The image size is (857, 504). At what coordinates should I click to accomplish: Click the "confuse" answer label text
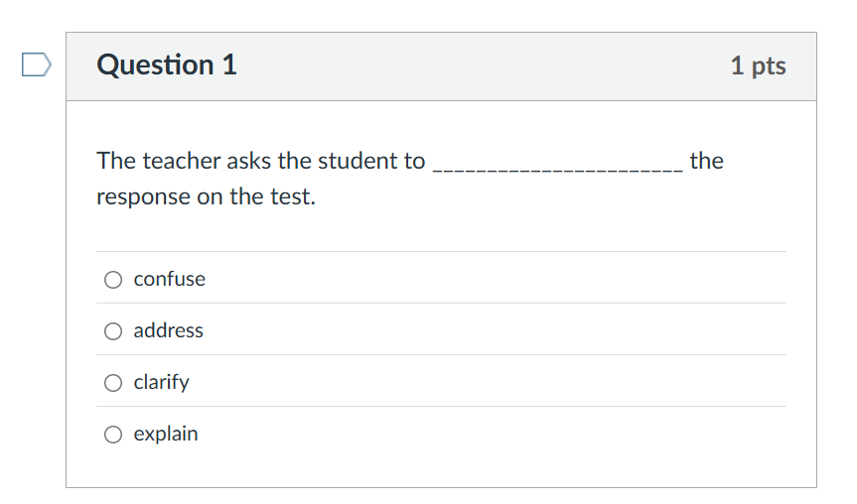[170, 280]
